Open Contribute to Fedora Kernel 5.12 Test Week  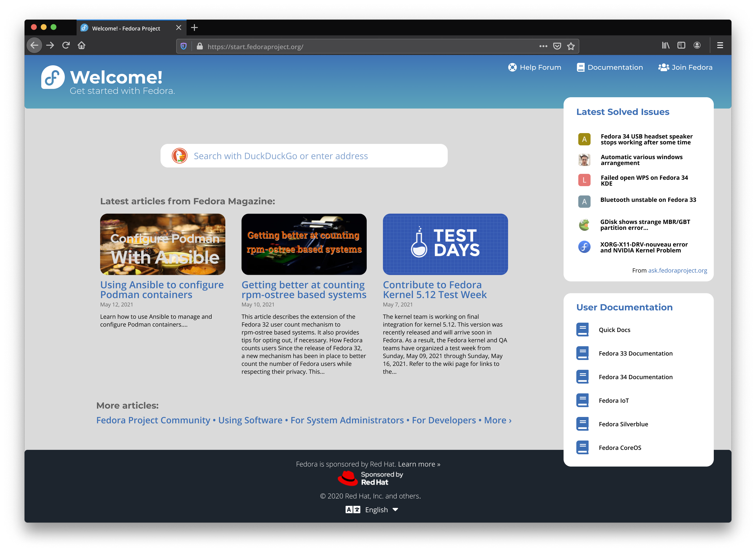coord(435,290)
